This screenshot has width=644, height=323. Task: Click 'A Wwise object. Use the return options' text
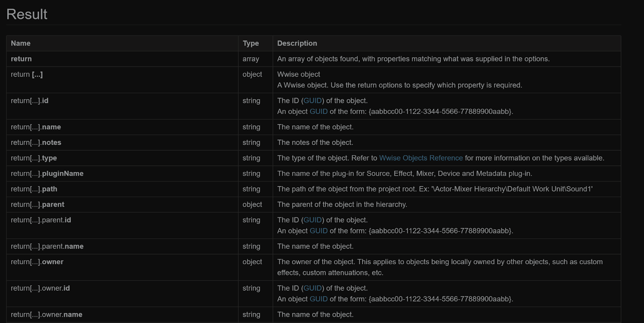[400, 85]
